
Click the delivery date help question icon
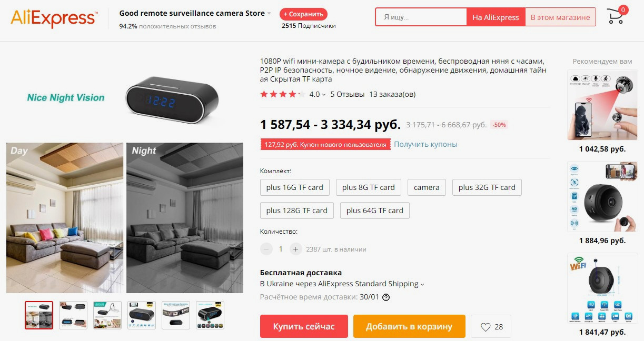click(386, 297)
